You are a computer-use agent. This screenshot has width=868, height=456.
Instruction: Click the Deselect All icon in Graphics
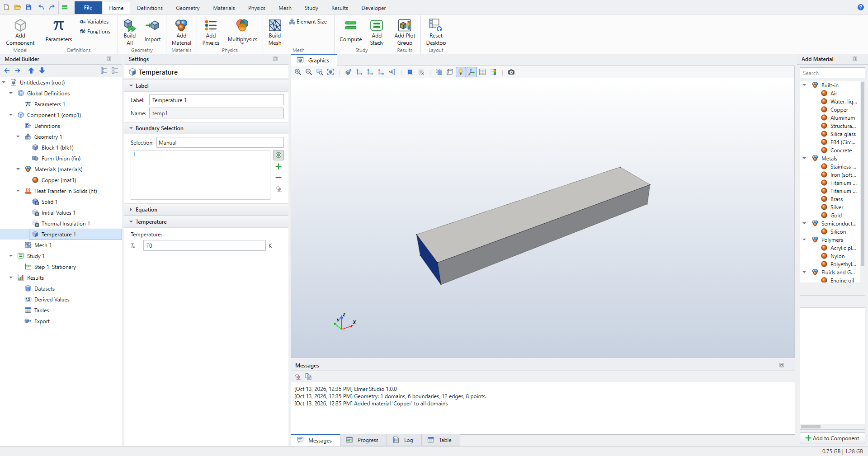(421, 72)
